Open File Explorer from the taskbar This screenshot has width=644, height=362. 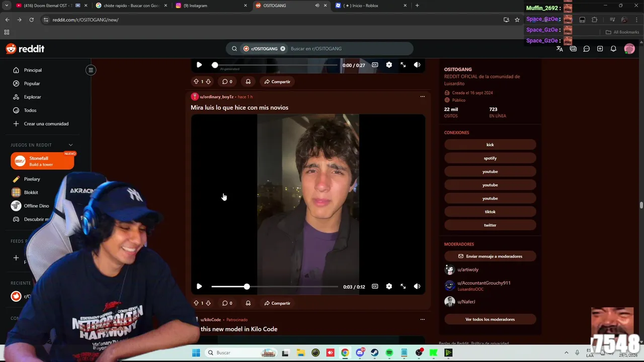300,353
